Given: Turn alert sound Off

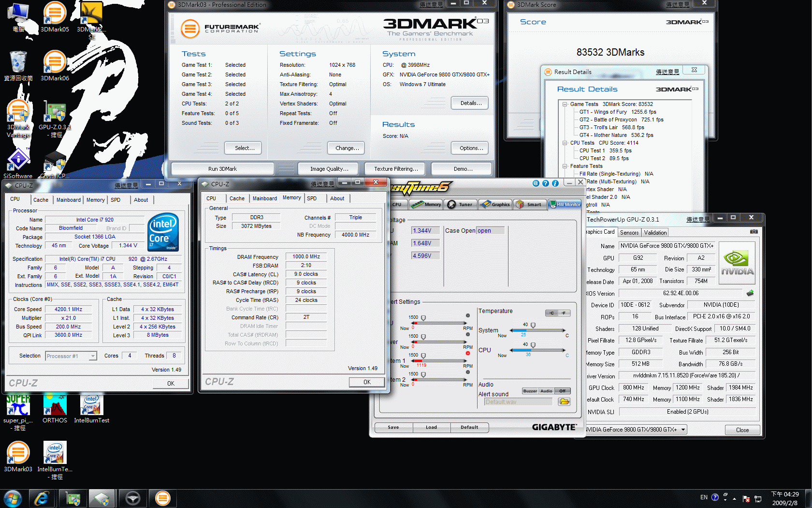Looking at the screenshot, I should (563, 391).
